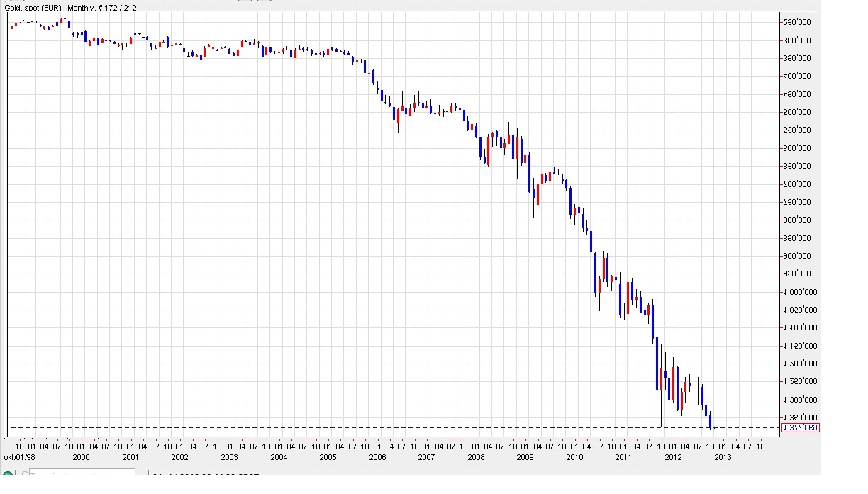Select the 2002 year label on time axis
The image size is (868, 494).
[x=179, y=458]
